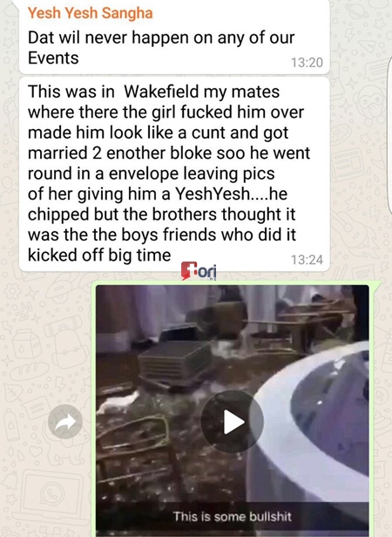392x537 pixels.
Task: Click the 13:24 message timestamp
Action: tap(307, 260)
